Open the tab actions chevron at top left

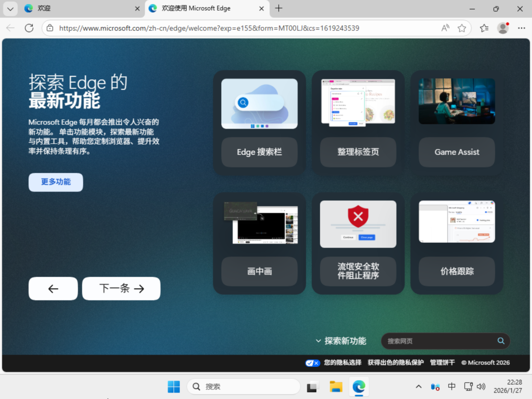click(x=10, y=8)
